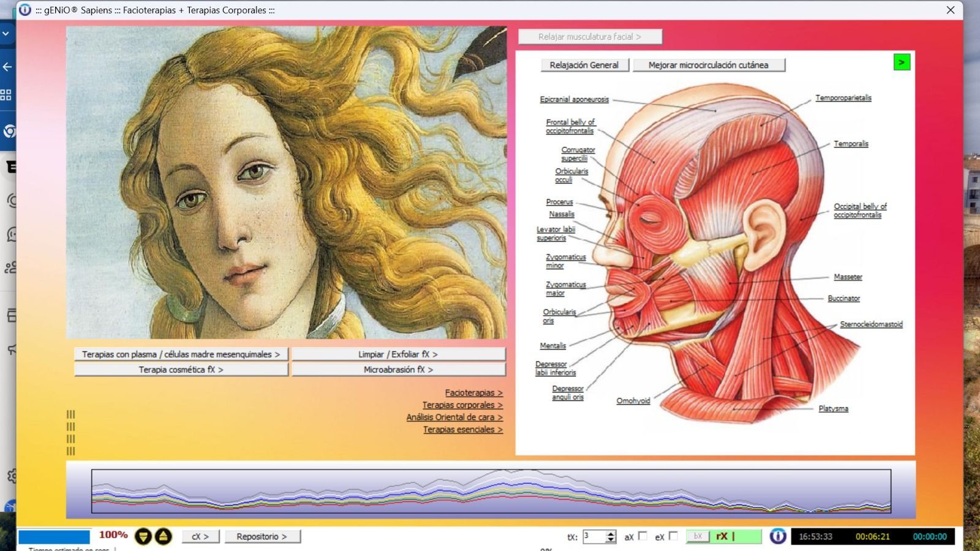Open Limpiar / Exfoliar fX >
This screenshot has width=980, height=551.
pos(398,354)
